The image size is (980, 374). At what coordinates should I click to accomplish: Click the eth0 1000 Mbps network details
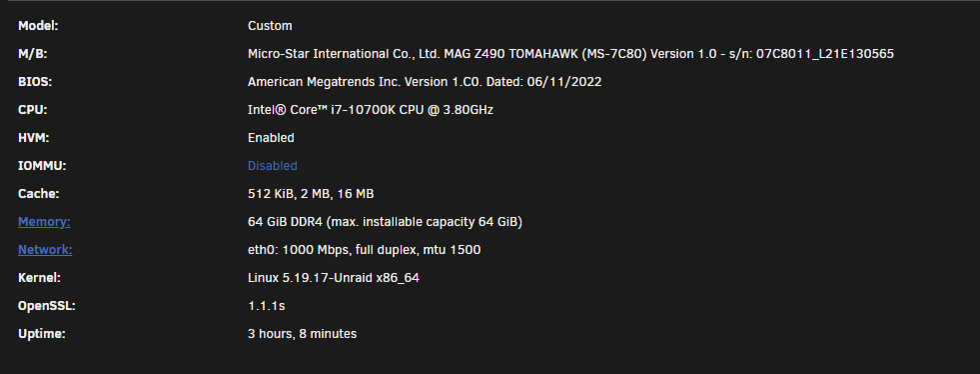364,250
